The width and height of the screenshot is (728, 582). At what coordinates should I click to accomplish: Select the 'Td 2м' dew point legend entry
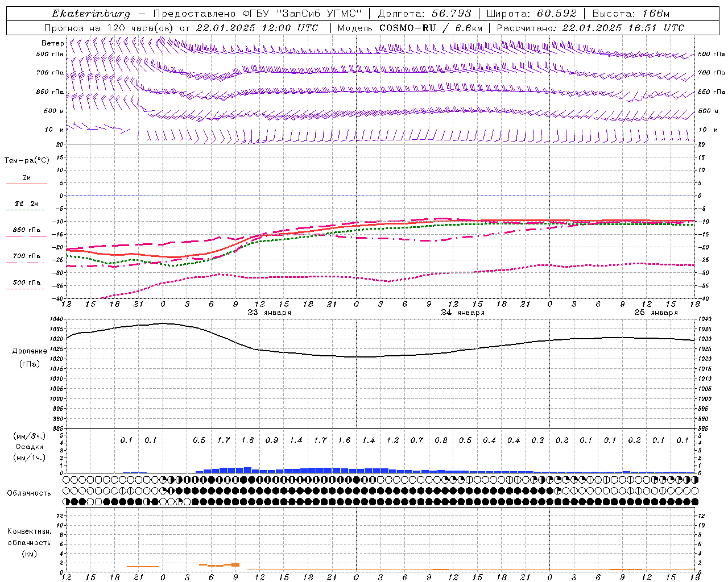click(27, 203)
